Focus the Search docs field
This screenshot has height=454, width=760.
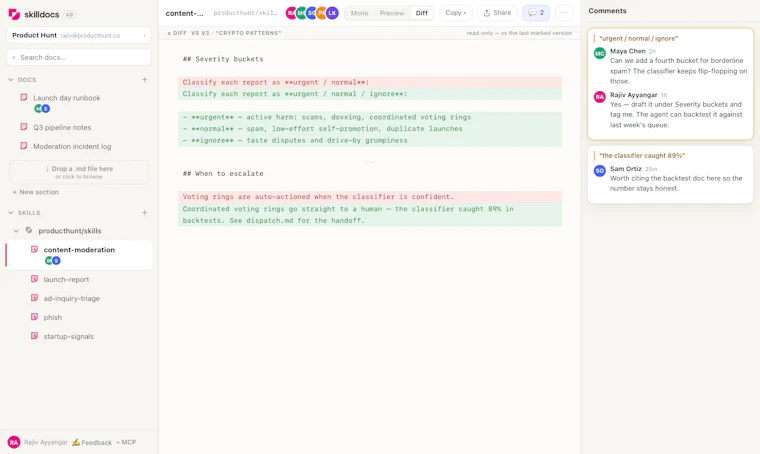79,57
